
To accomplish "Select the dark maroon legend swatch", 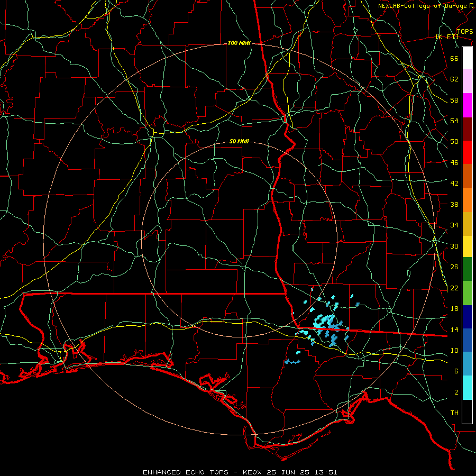I will (x=467, y=129).
